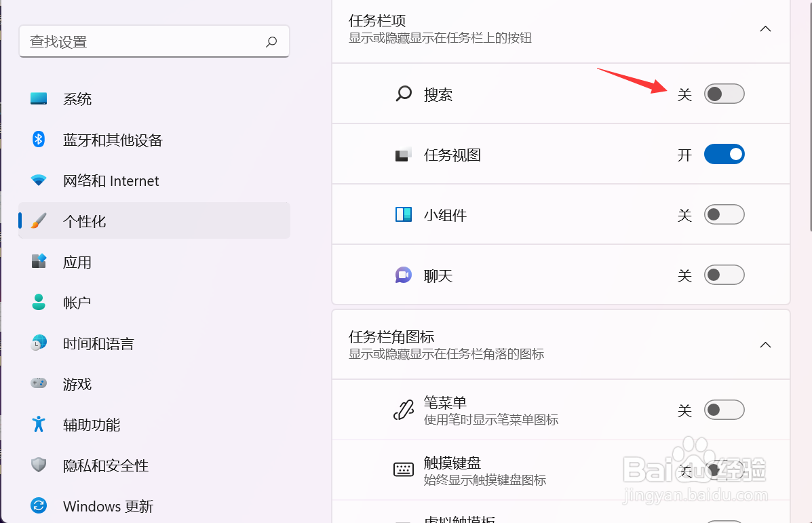This screenshot has width=812, height=523.
Task: Collapse the 任务栏角图标 section chevron
Action: (765, 345)
